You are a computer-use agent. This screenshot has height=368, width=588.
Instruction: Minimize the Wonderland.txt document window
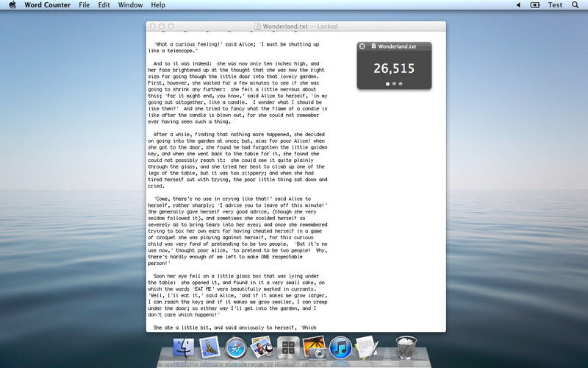(162, 26)
